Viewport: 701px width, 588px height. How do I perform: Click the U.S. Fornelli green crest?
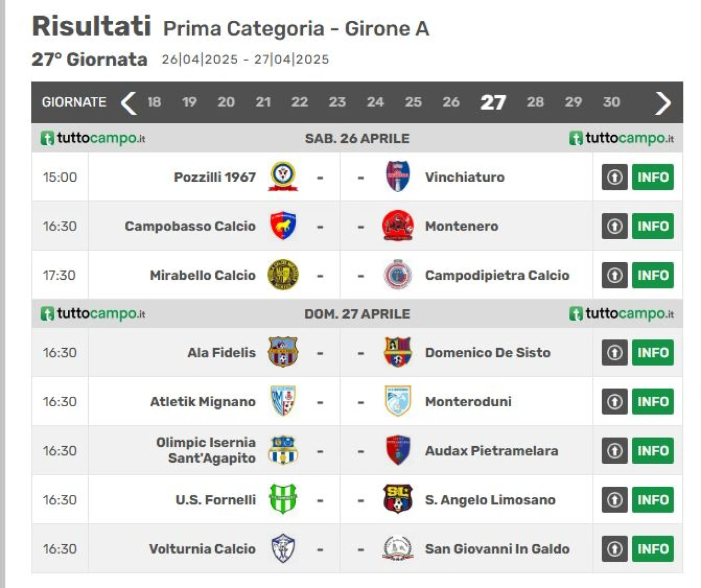pyautogui.click(x=283, y=499)
